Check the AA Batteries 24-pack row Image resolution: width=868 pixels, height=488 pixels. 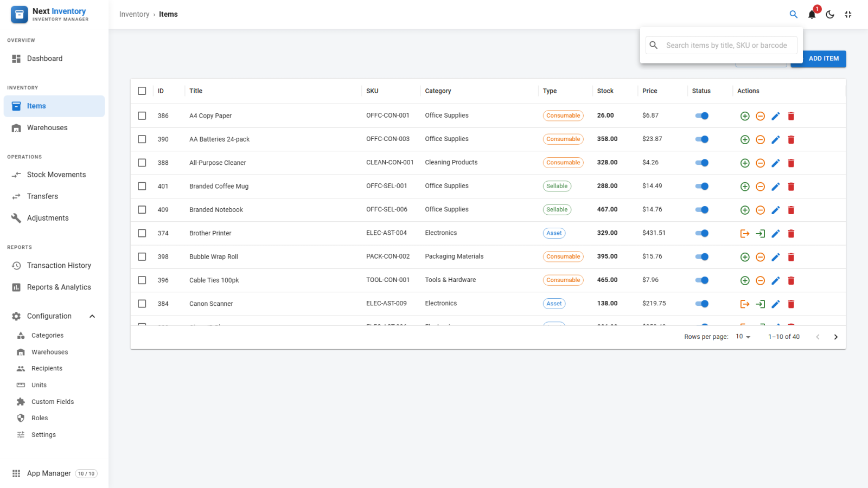(142, 139)
